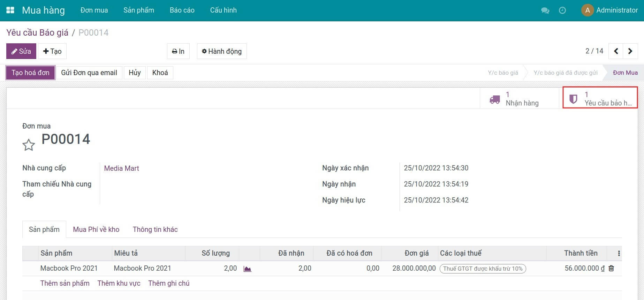Open Administrator user menu
This screenshot has height=300, width=644.
pos(609,10)
